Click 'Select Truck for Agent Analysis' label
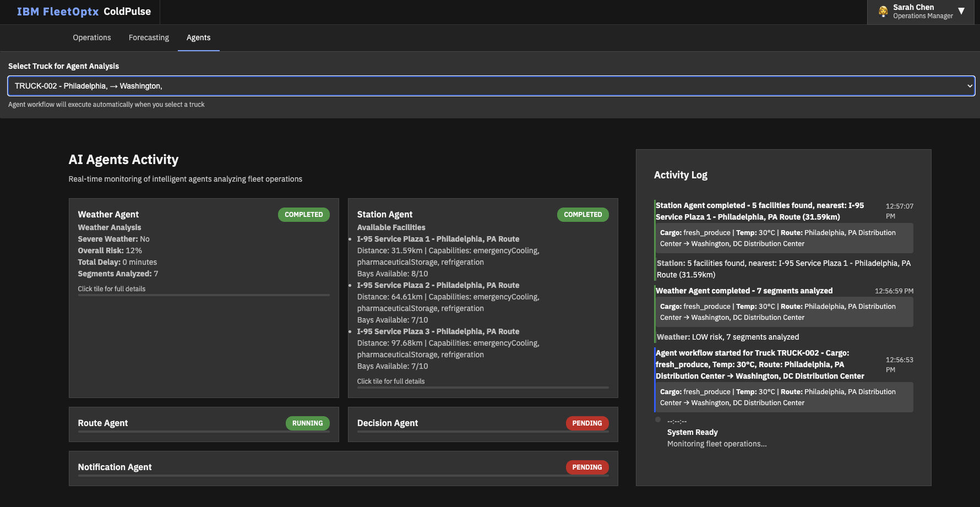Viewport: 980px width, 507px height. tap(63, 66)
